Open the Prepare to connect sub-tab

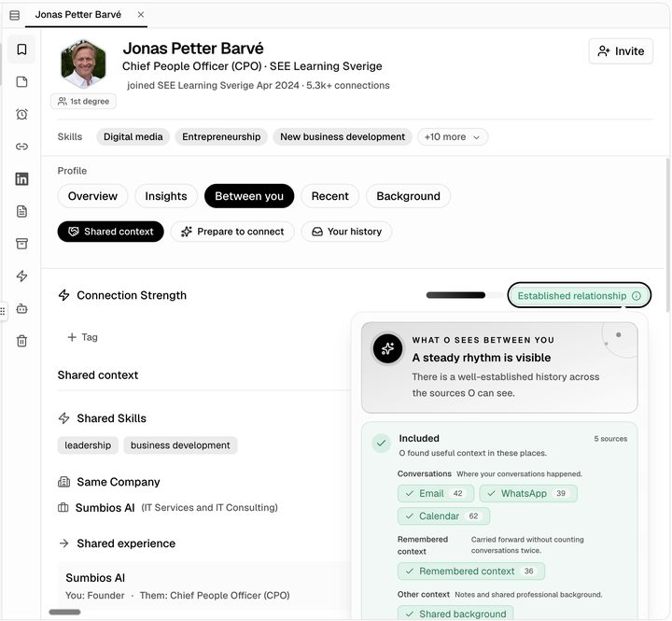(x=232, y=232)
